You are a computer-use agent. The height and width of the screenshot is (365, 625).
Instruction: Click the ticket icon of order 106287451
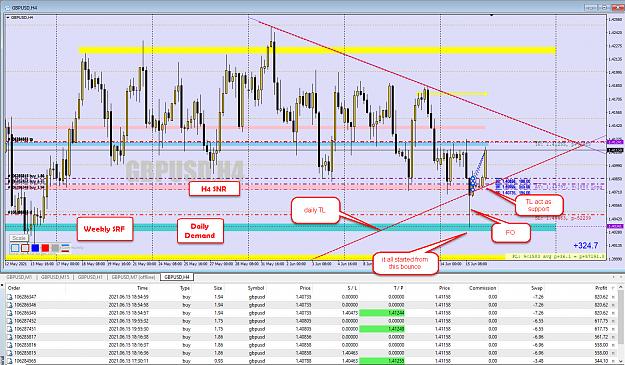tap(10, 329)
